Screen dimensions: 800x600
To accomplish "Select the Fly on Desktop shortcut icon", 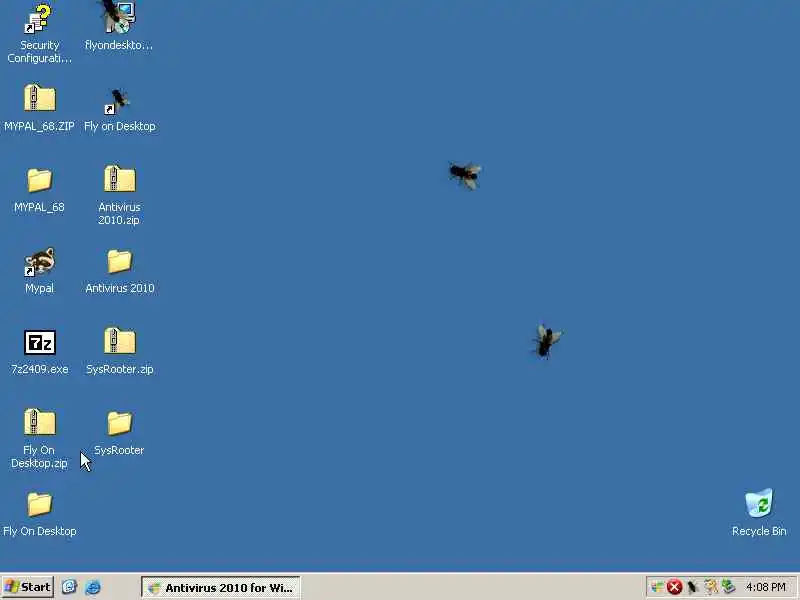I will pos(118,101).
